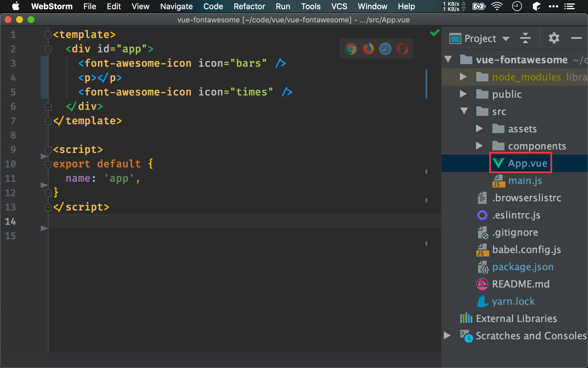
Task: Fold closing template tag at line 7
Action: click(x=48, y=121)
